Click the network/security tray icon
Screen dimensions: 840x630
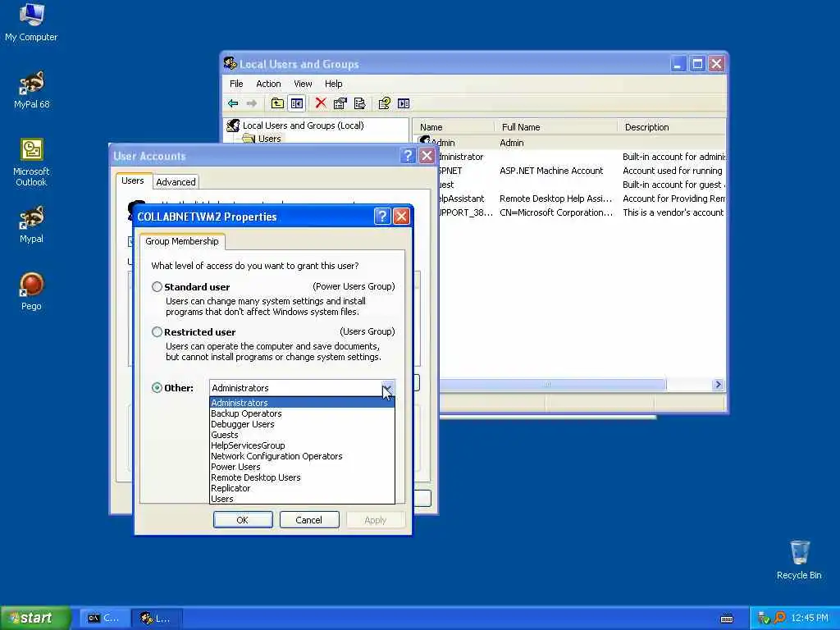[x=764, y=618]
